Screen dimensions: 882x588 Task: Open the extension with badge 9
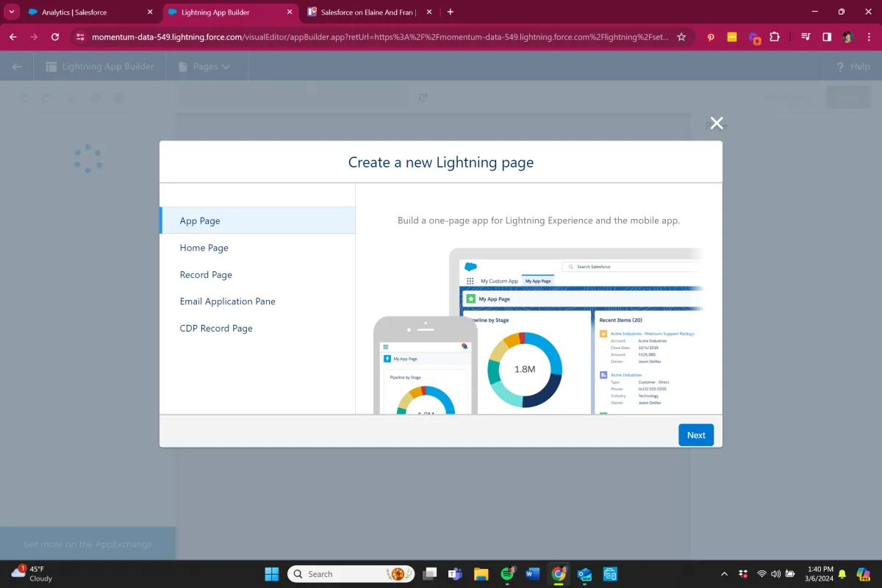point(754,37)
